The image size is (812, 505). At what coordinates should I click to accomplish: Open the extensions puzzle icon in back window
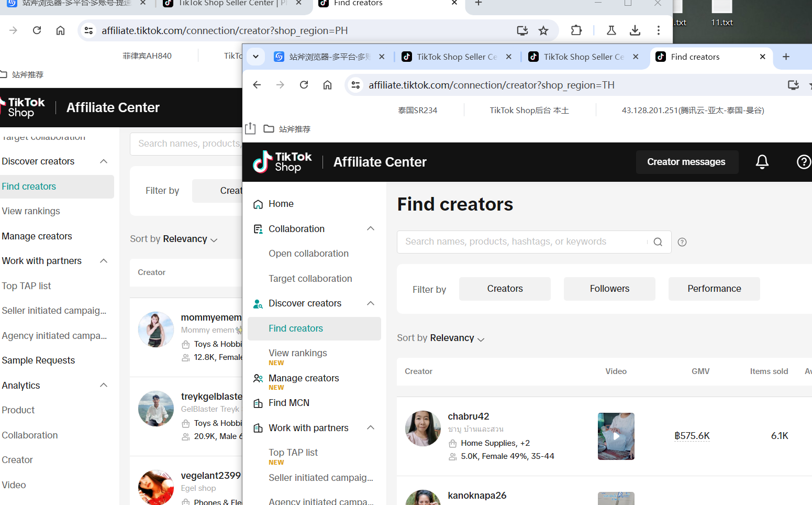click(576, 30)
